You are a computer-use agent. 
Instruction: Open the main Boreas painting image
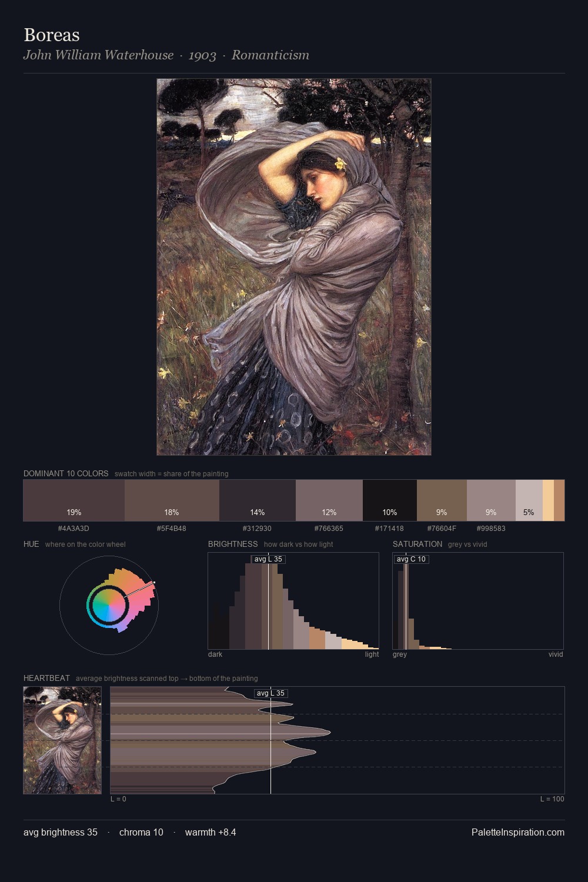294,267
